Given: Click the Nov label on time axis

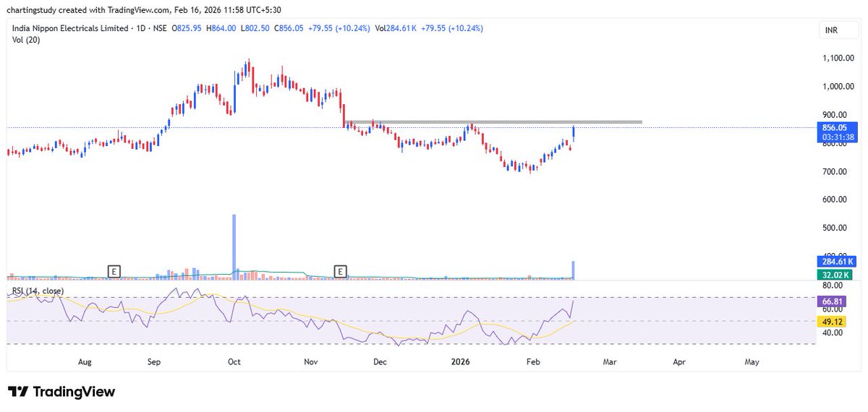Looking at the screenshot, I should click(311, 361).
